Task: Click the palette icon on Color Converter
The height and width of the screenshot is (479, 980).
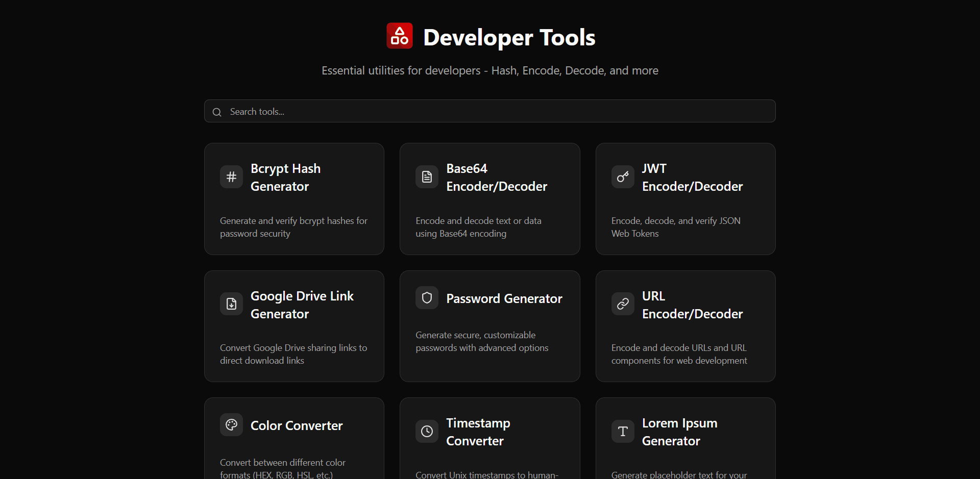Action: coord(231,424)
